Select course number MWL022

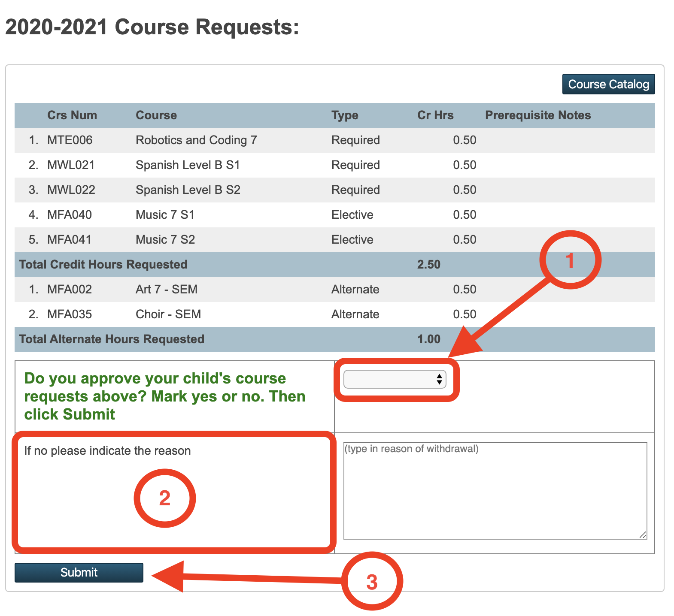click(71, 190)
